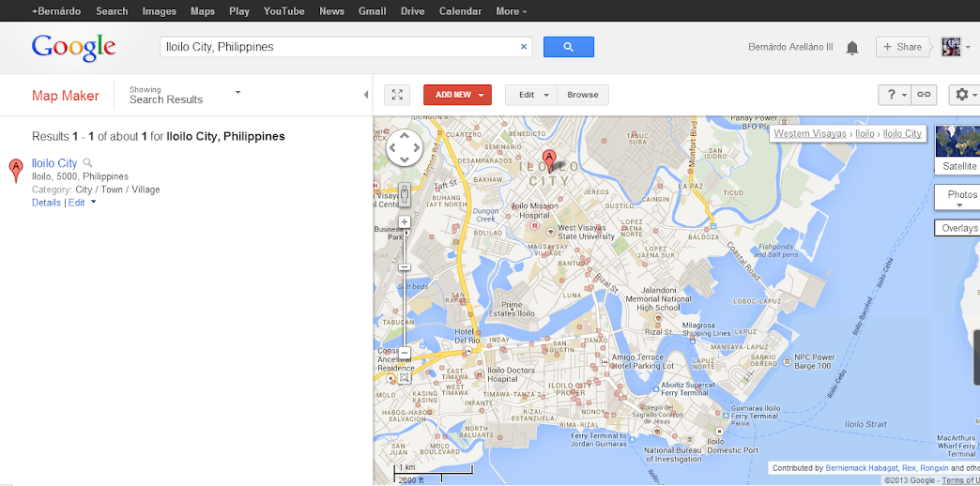Click the Iloilo City breadcrumb link
The width and height of the screenshot is (980, 486).
pyautogui.click(x=902, y=133)
